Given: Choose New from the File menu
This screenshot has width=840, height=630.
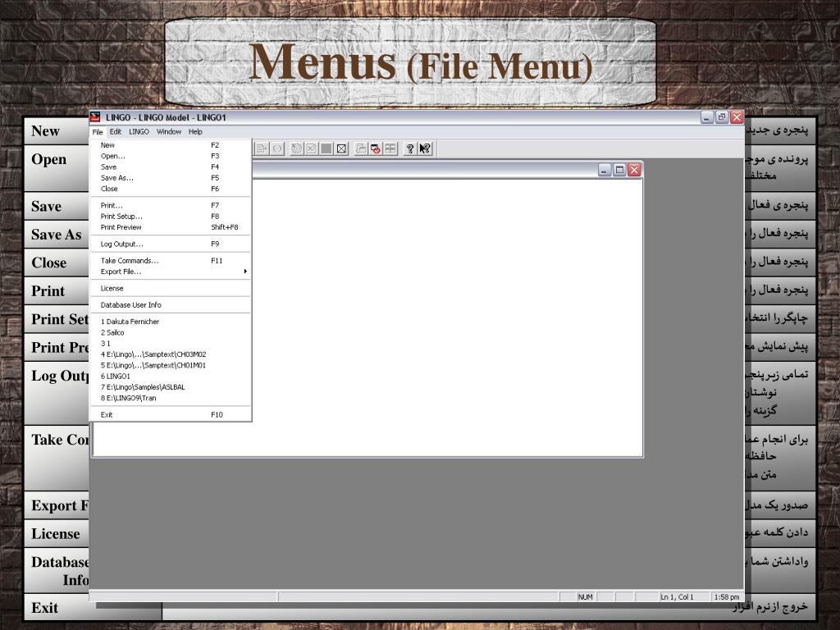Looking at the screenshot, I should pos(171,145).
